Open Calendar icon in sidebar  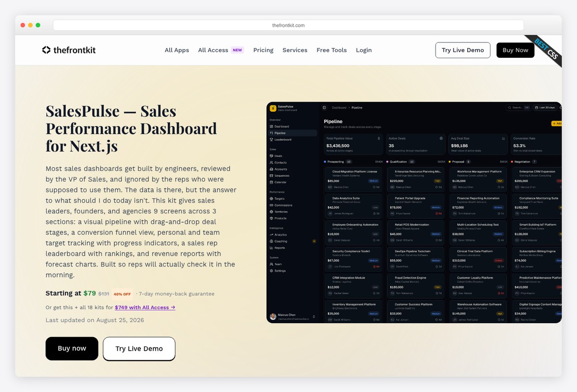pos(272,182)
